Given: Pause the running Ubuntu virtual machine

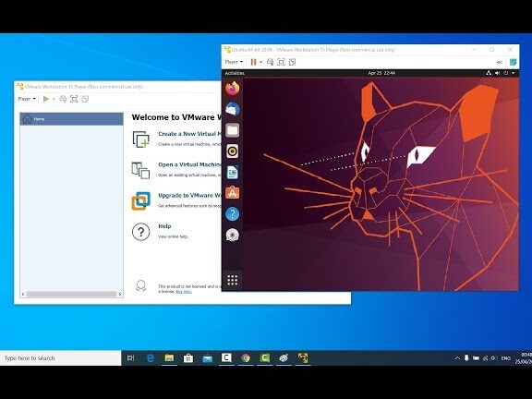Looking at the screenshot, I should pos(253,62).
